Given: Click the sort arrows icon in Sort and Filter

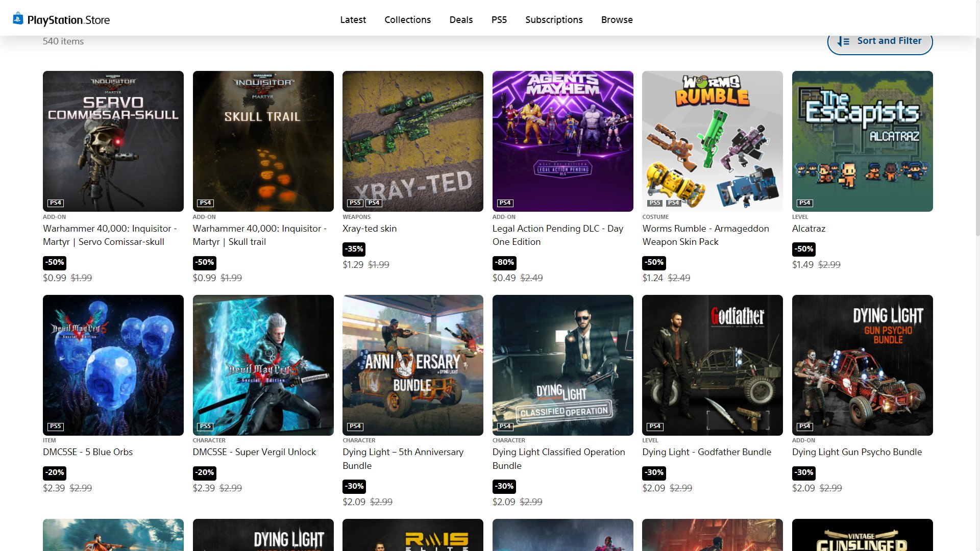Looking at the screenshot, I should (x=843, y=41).
